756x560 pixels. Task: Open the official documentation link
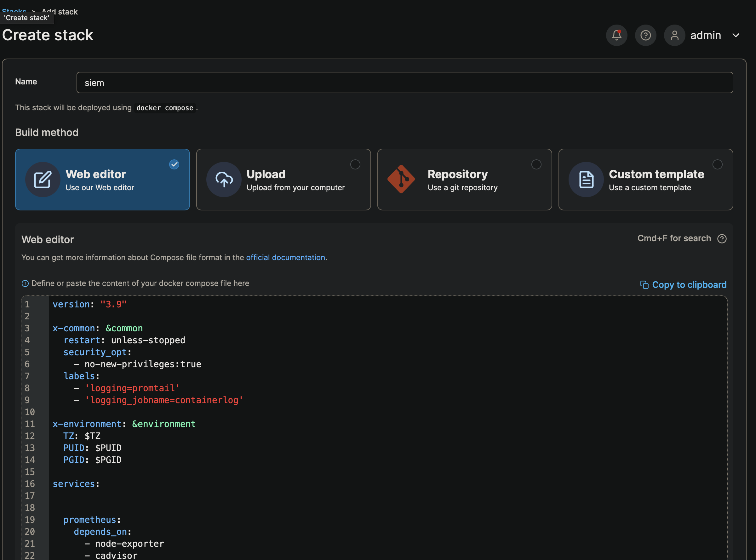point(285,257)
